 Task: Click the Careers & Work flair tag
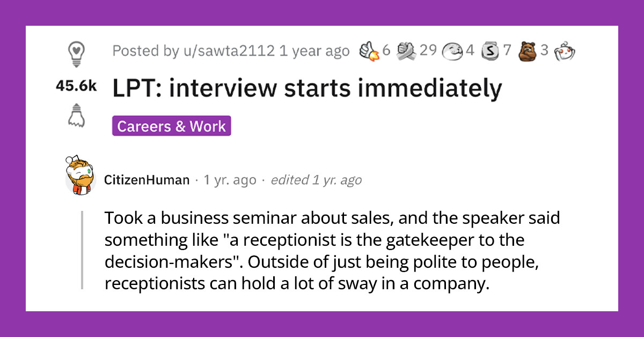coord(171,126)
